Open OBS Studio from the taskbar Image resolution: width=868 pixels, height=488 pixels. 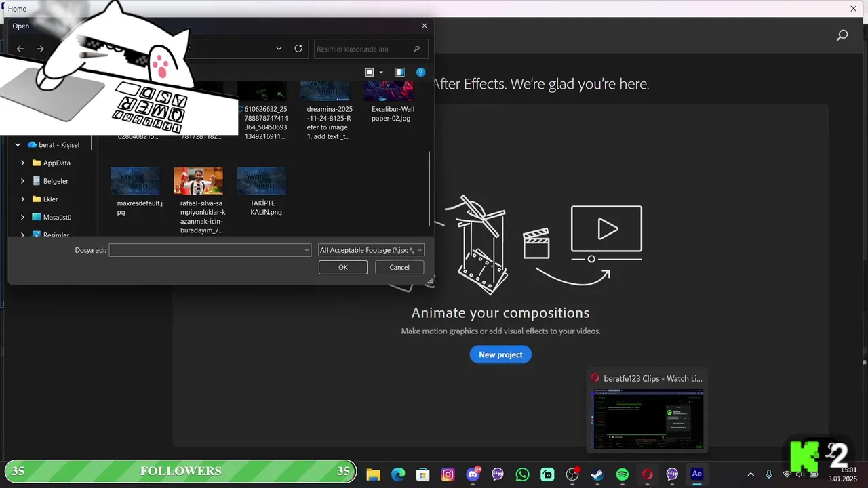572,474
